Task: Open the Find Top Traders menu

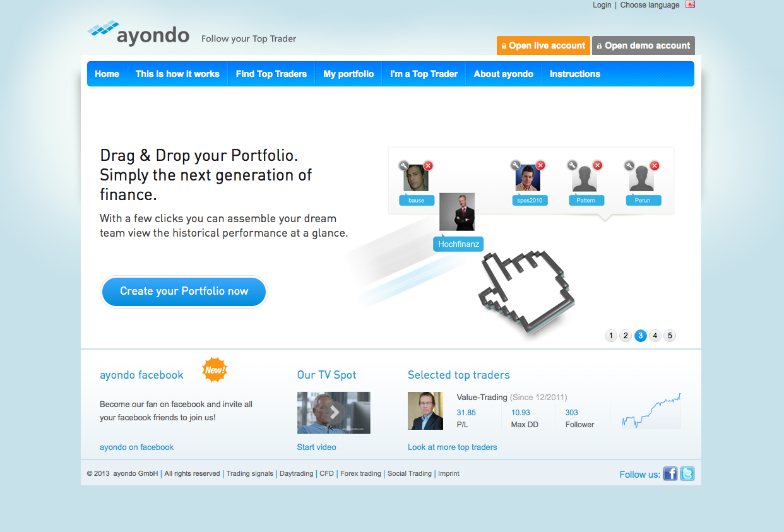Action: pos(271,74)
